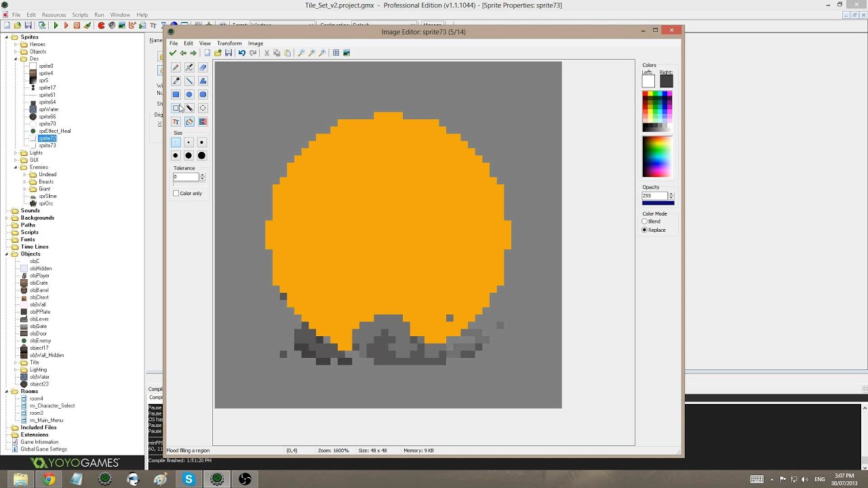Select the Color picker eyedropper tool
Viewport: 868px width, 488px height.
coord(176,81)
